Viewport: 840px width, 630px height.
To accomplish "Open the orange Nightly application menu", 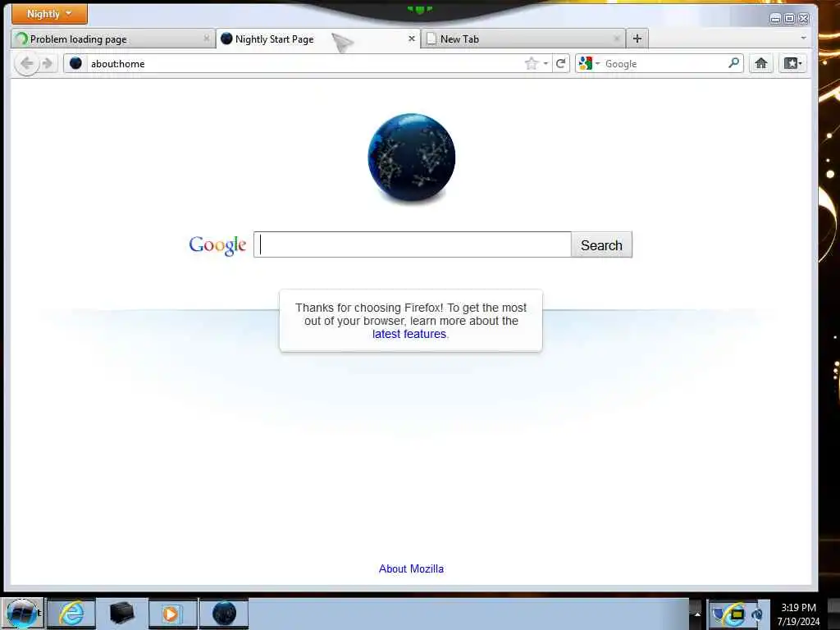I will click(x=49, y=14).
